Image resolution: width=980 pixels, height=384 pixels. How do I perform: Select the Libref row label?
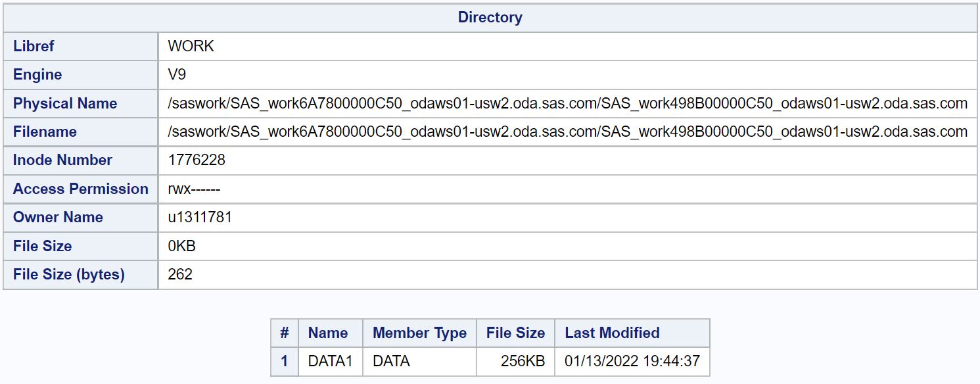34,46
